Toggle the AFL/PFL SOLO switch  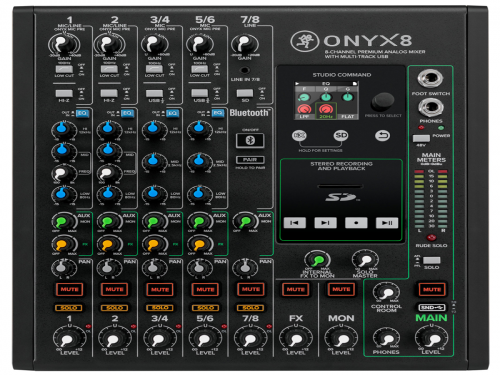432,260
